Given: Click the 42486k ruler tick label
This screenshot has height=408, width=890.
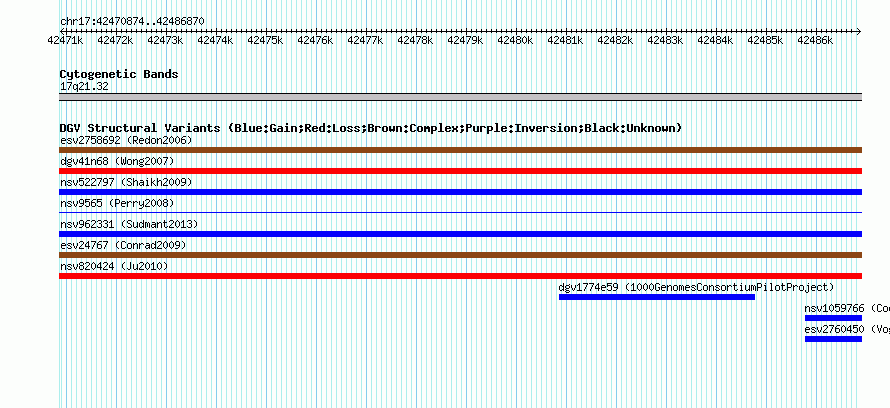Looking at the screenshot, I should [x=815, y=40].
